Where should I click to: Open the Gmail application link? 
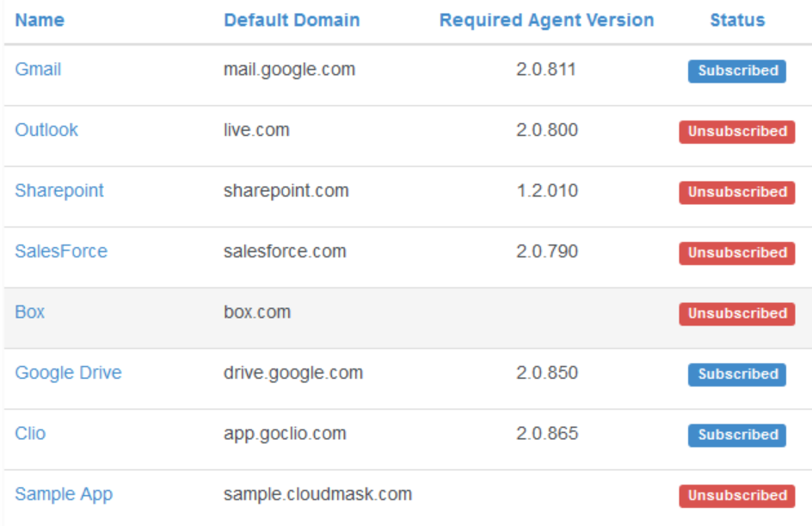38,70
